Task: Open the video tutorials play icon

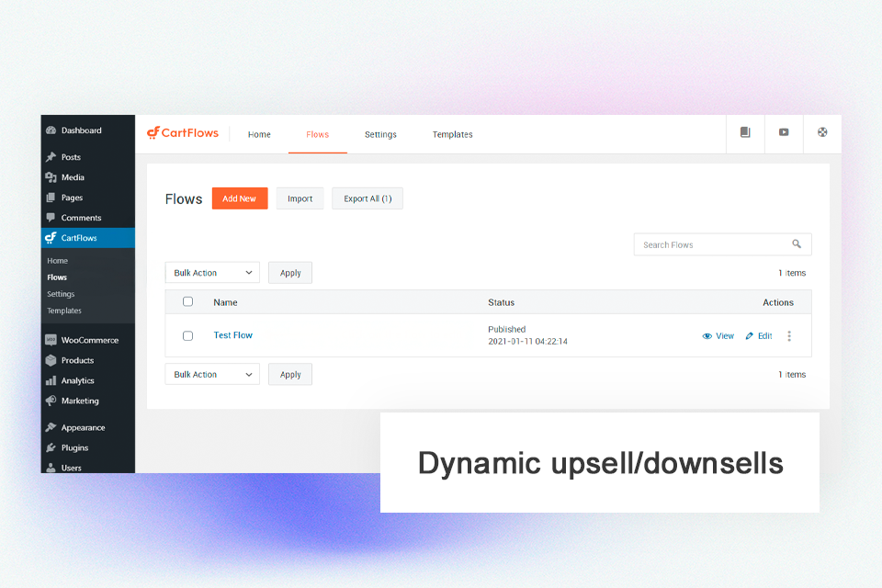Action: 784,132
